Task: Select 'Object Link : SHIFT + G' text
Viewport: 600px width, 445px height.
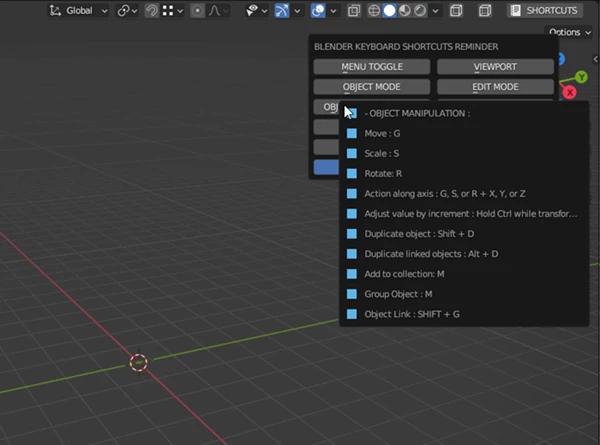Action: pos(412,314)
